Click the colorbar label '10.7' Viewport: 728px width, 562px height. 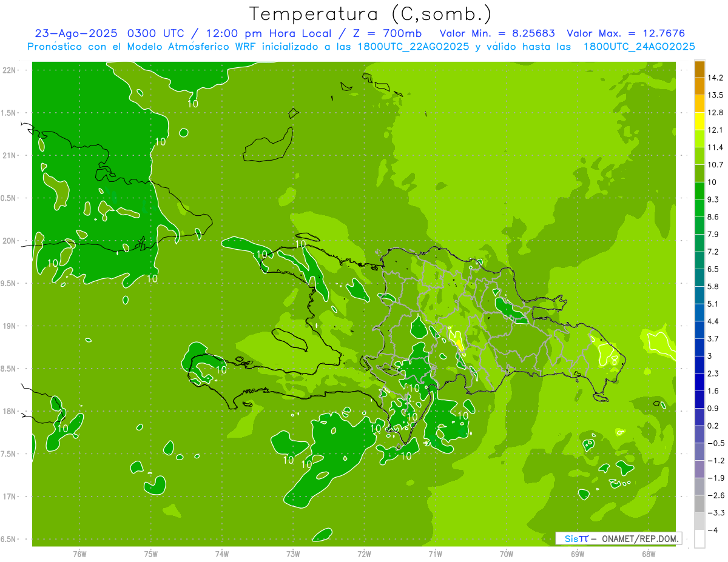pos(716,165)
